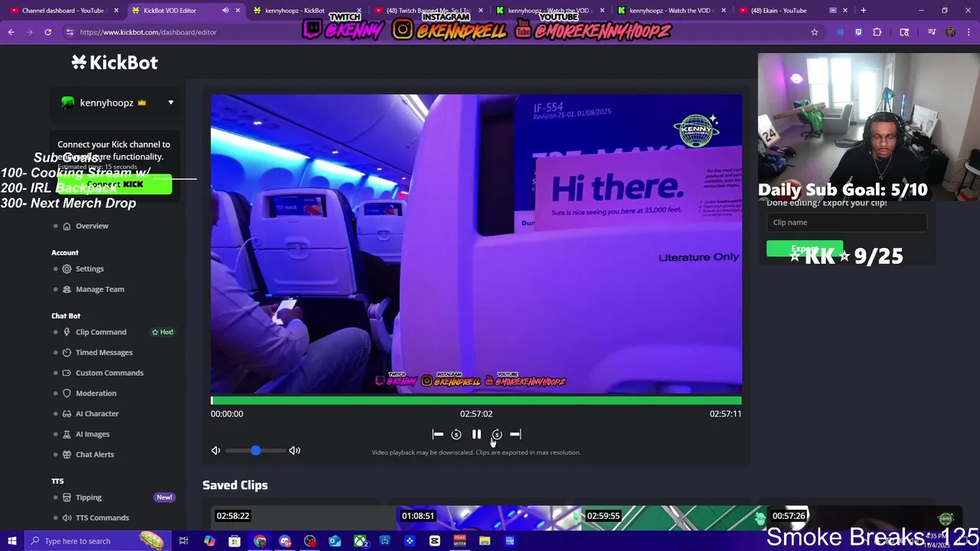Open the browser Extensions puzzle icon
The height and width of the screenshot is (551, 980).
coord(877,32)
